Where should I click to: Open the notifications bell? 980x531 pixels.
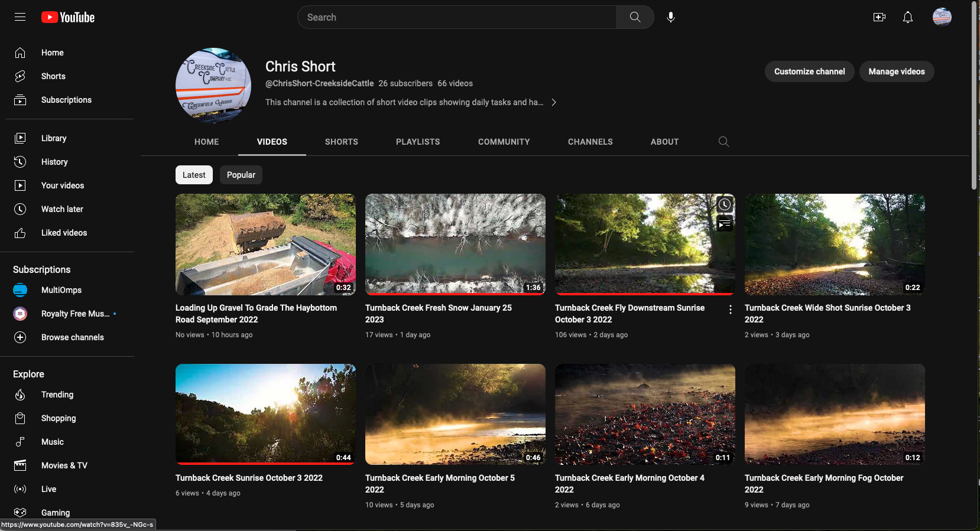pyautogui.click(x=908, y=17)
